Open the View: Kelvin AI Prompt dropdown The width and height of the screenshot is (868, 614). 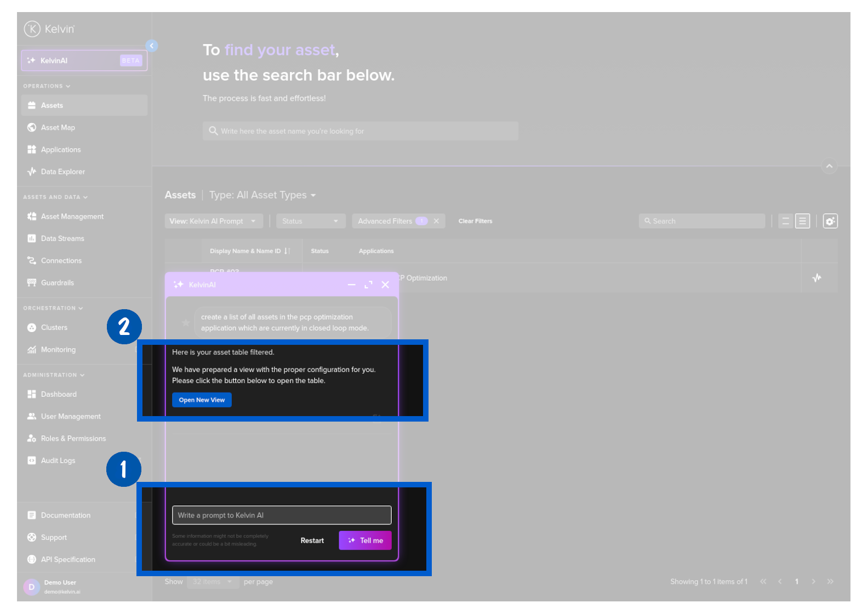click(x=213, y=221)
